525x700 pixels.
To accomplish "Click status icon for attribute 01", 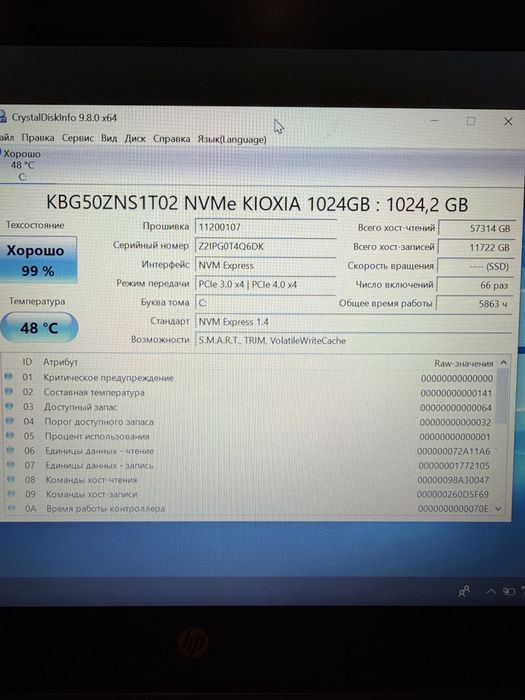I will tap(8, 377).
